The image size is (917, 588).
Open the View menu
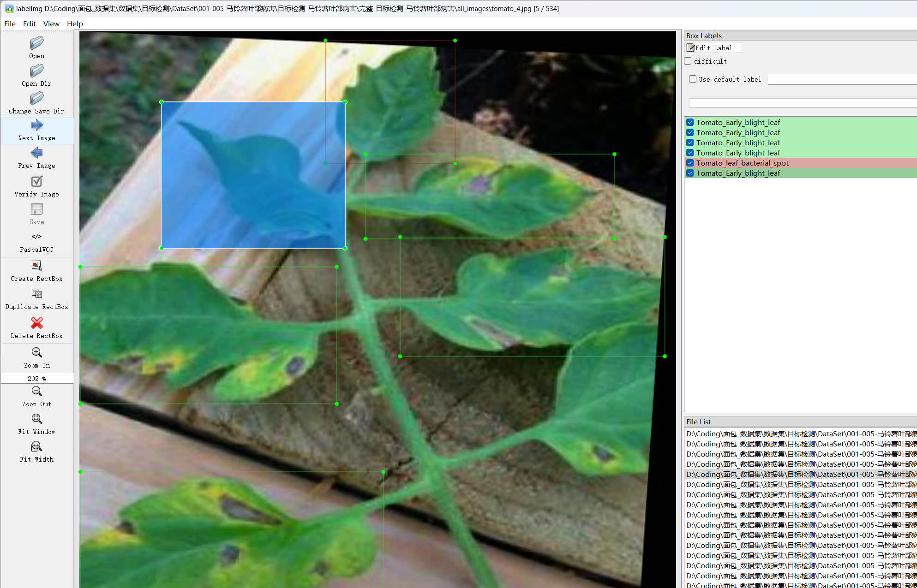tap(51, 24)
